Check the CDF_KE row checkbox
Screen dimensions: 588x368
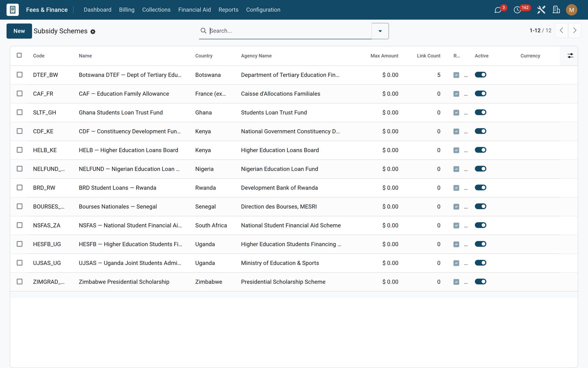(19, 131)
